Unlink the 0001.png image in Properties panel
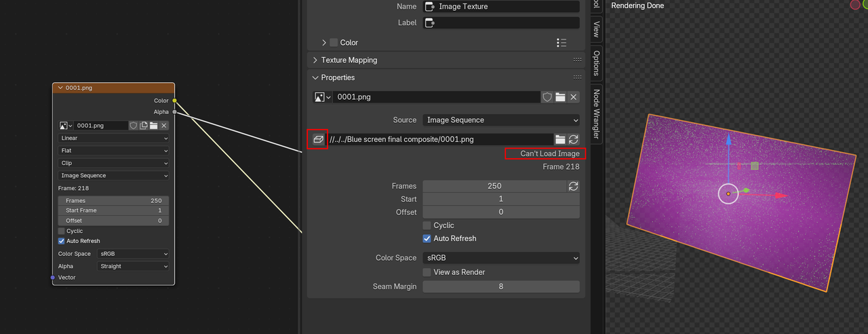Image resolution: width=868 pixels, height=334 pixels. (573, 97)
